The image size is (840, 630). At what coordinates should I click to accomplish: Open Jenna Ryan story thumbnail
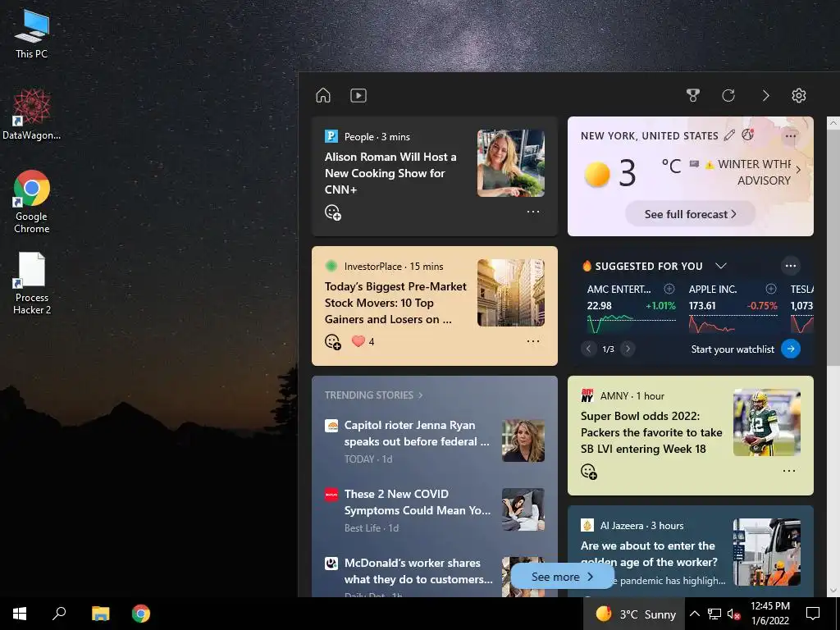coord(523,441)
